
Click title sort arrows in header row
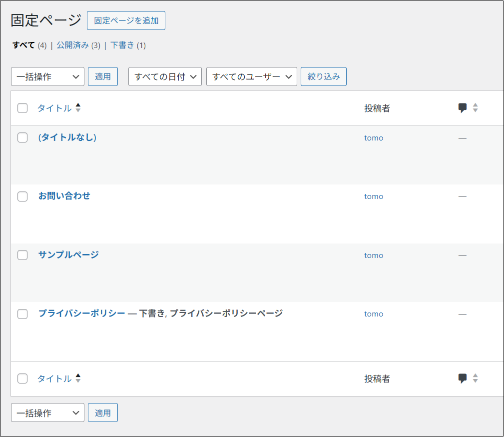tap(78, 108)
